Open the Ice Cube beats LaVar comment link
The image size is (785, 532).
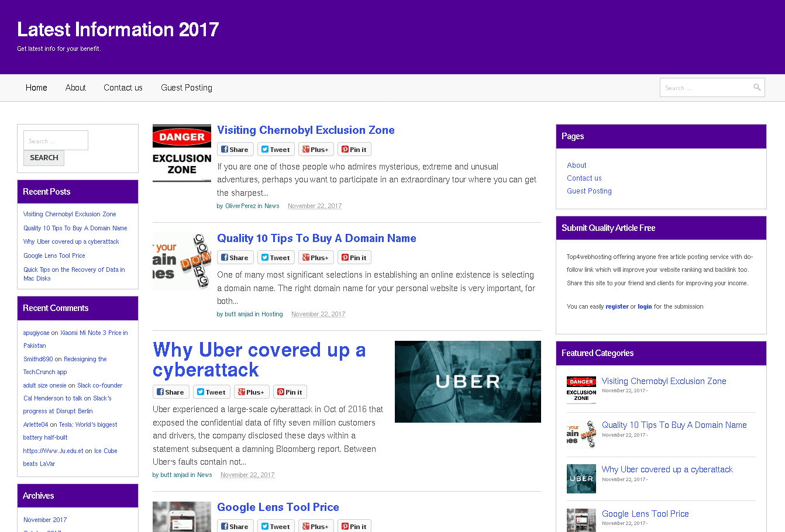tap(70, 457)
